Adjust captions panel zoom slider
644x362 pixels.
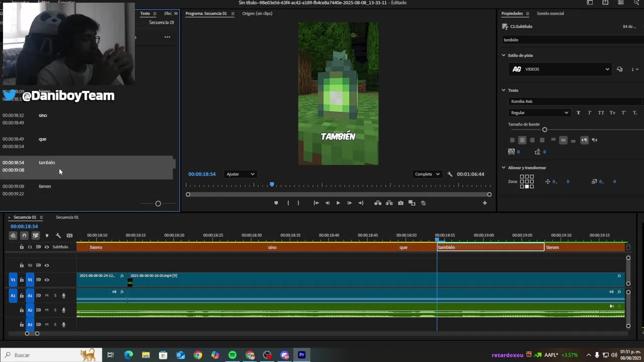(158, 204)
